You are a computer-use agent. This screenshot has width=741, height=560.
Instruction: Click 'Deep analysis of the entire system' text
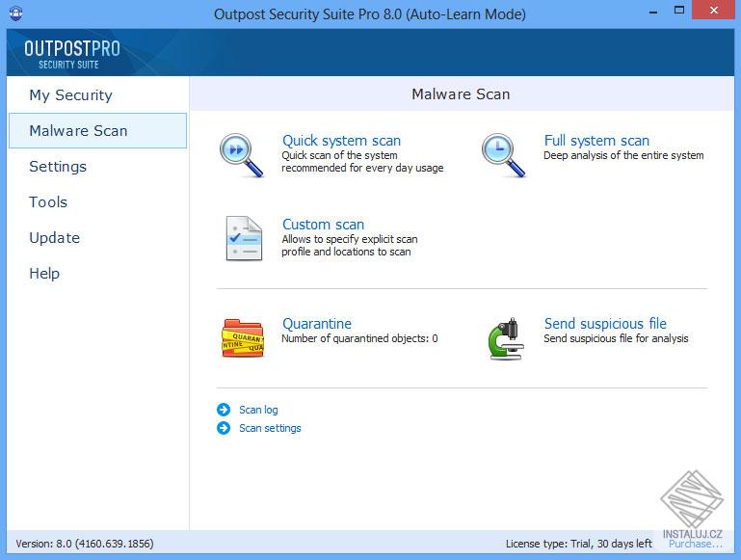(623, 155)
